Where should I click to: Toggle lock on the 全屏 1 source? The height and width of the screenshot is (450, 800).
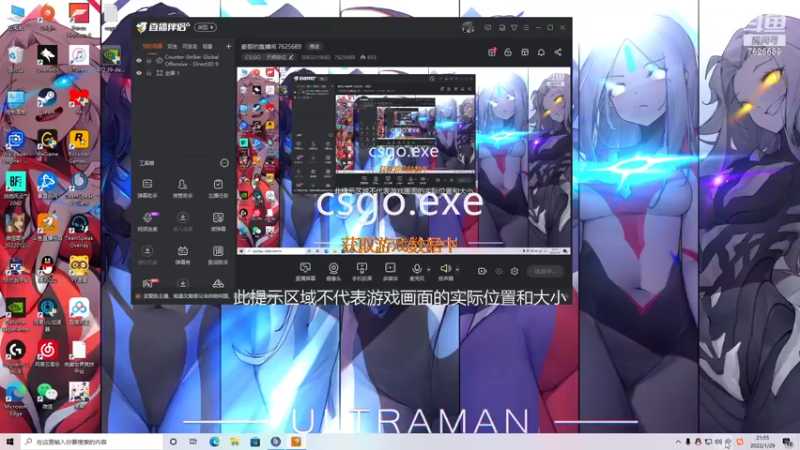(x=149, y=73)
